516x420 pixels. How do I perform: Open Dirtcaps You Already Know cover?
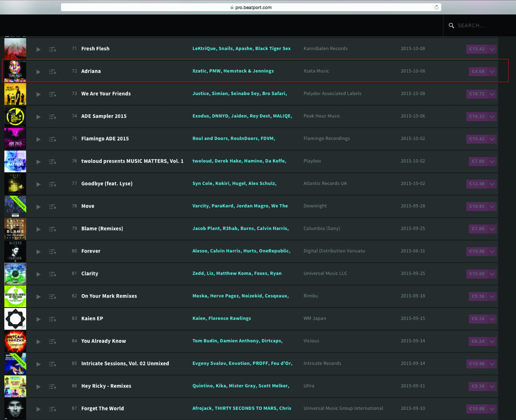(15, 341)
